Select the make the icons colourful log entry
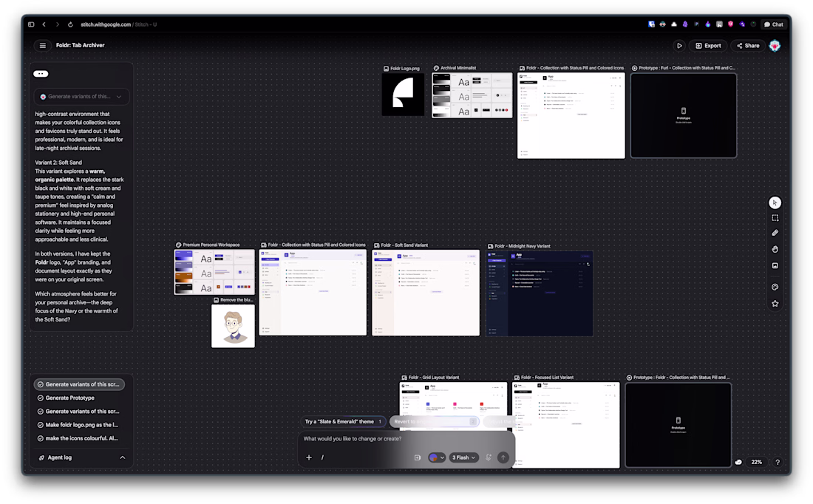Image resolution: width=813 pixels, height=504 pixels. (x=78, y=439)
